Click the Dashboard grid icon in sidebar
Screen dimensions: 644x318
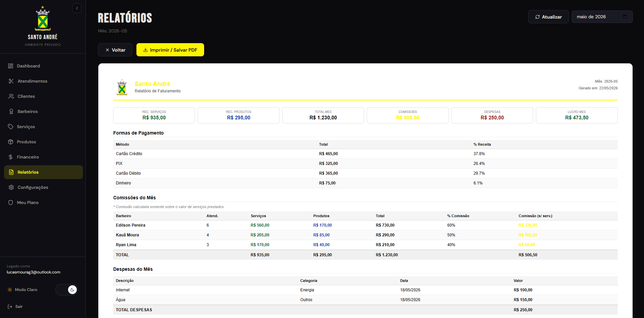pos(11,66)
